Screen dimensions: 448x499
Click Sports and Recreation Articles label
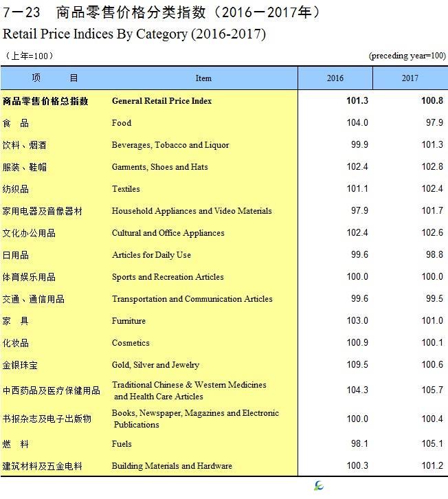point(168,277)
